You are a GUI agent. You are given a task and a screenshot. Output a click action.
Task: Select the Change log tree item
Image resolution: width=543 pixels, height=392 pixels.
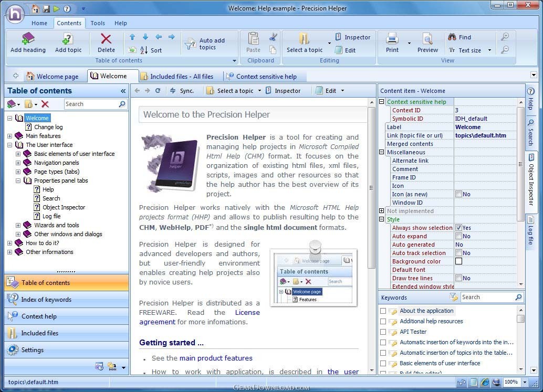[48, 127]
